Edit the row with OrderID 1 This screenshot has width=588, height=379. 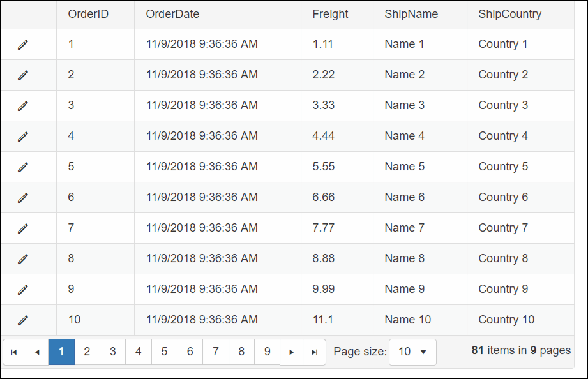coord(23,45)
